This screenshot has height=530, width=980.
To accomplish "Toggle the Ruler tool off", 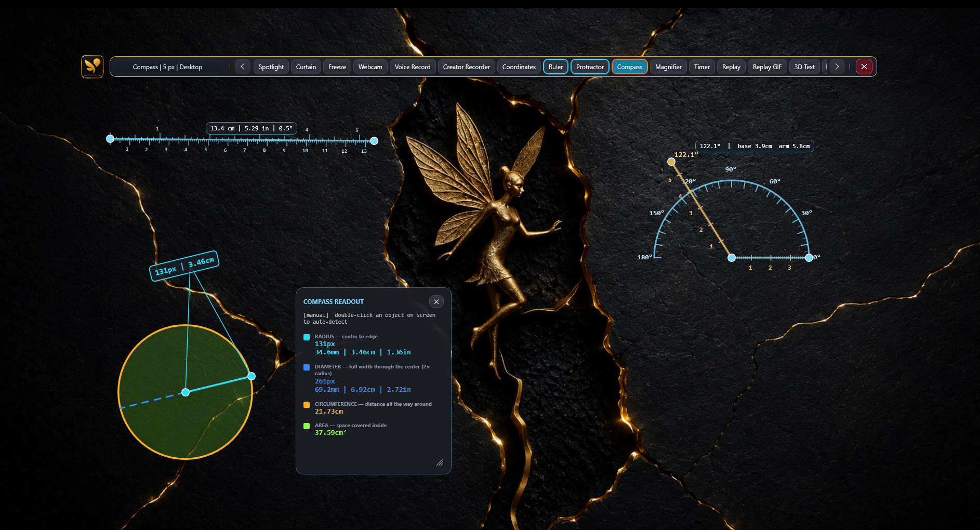I will [x=556, y=67].
